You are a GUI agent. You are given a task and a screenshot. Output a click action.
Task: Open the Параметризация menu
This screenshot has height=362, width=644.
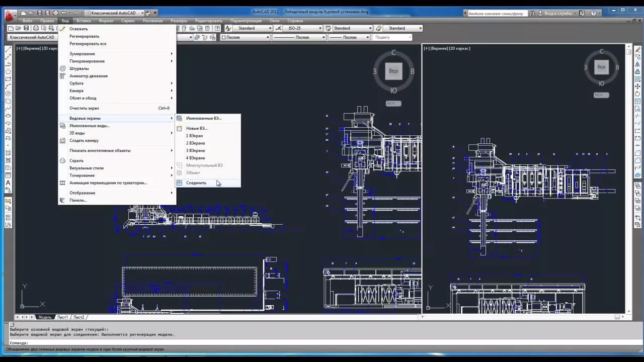pos(246,21)
